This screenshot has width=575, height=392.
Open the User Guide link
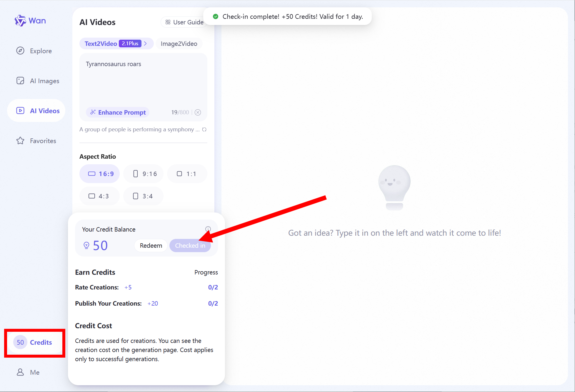click(184, 22)
